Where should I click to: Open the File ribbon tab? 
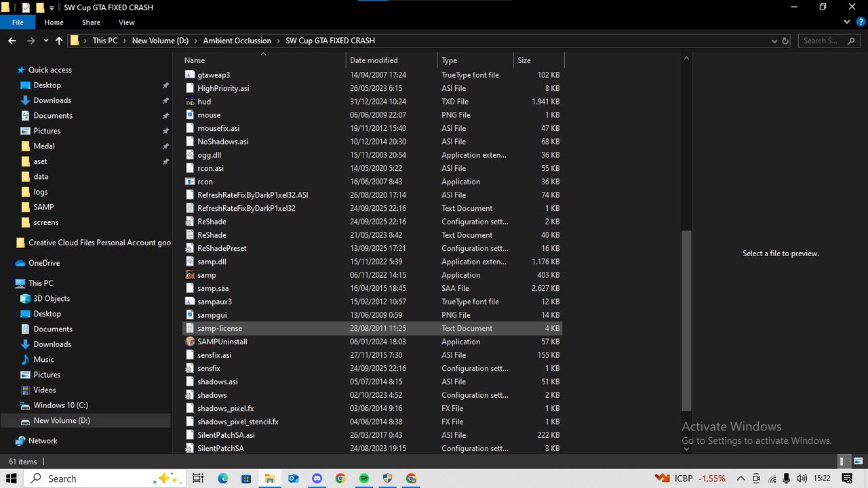pos(18,22)
